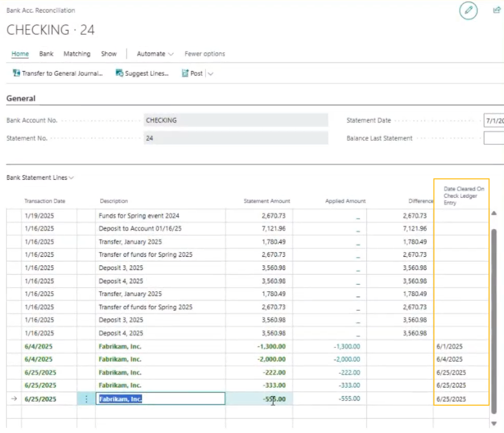Click the edit (pencil) icon

pyautogui.click(x=468, y=11)
